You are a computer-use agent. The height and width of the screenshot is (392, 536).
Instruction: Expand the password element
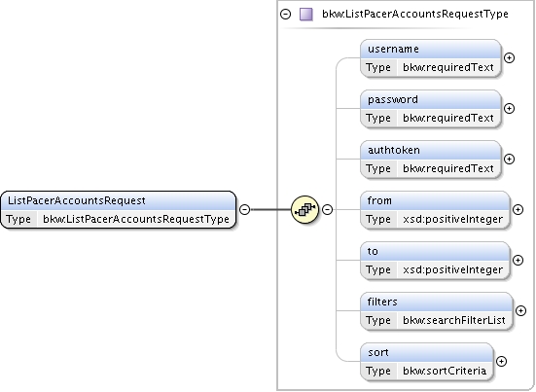(x=510, y=108)
